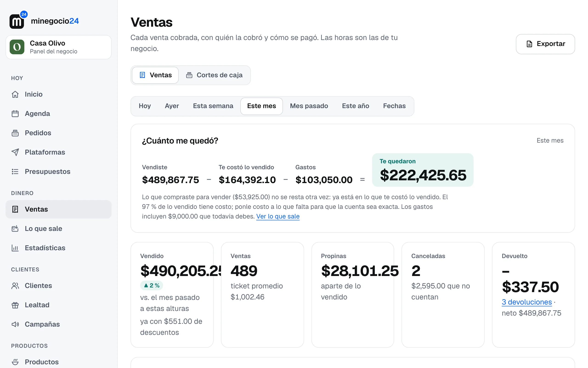
Task: Click the Pedidos register icon
Action: pyautogui.click(x=15, y=133)
